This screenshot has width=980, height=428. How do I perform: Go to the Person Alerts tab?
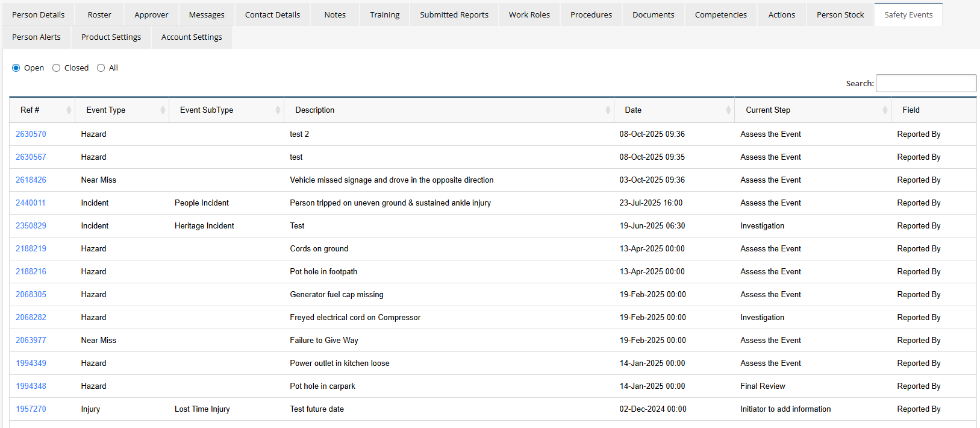click(36, 37)
